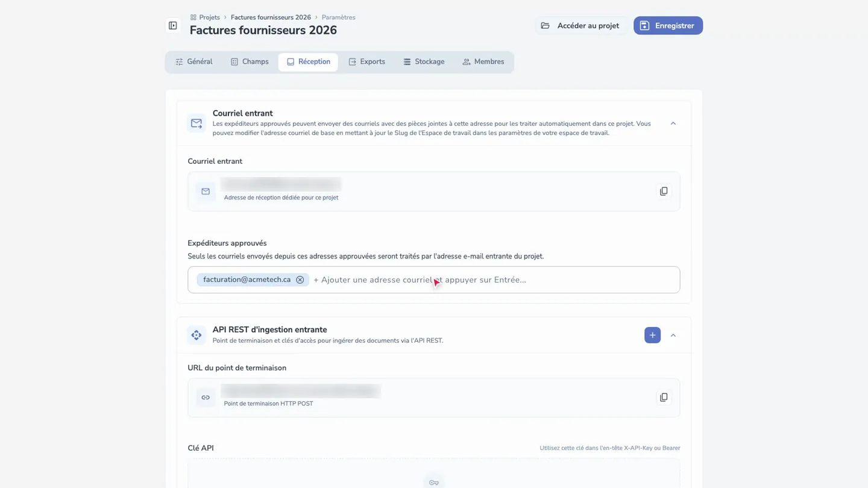The image size is (868, 488).
Task: Open Projets breadcrumb link
Action: (x=209, y=17)
